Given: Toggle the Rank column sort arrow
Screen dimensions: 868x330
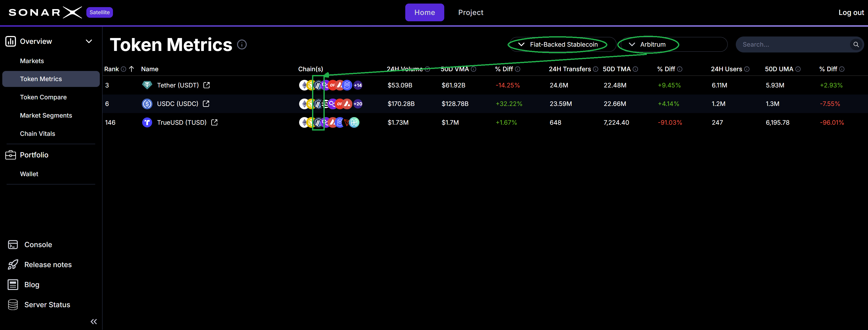Looking at the screenshot, I should point(132,69).
